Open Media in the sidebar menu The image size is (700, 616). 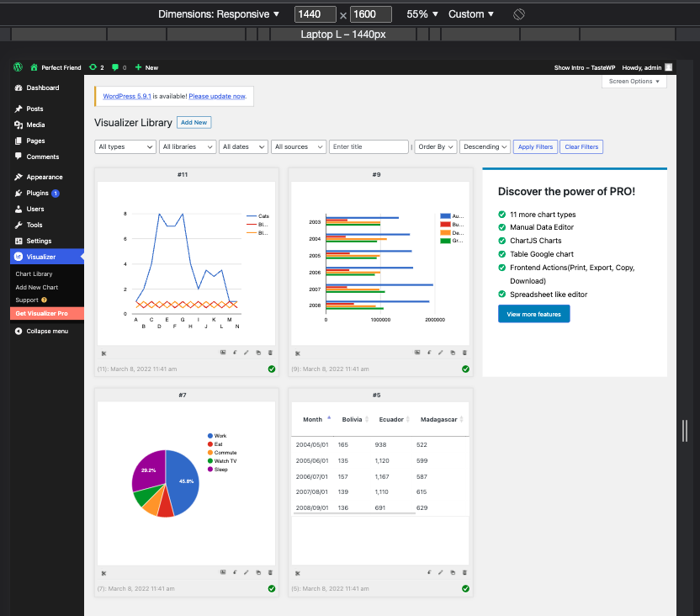click(47, 125)
